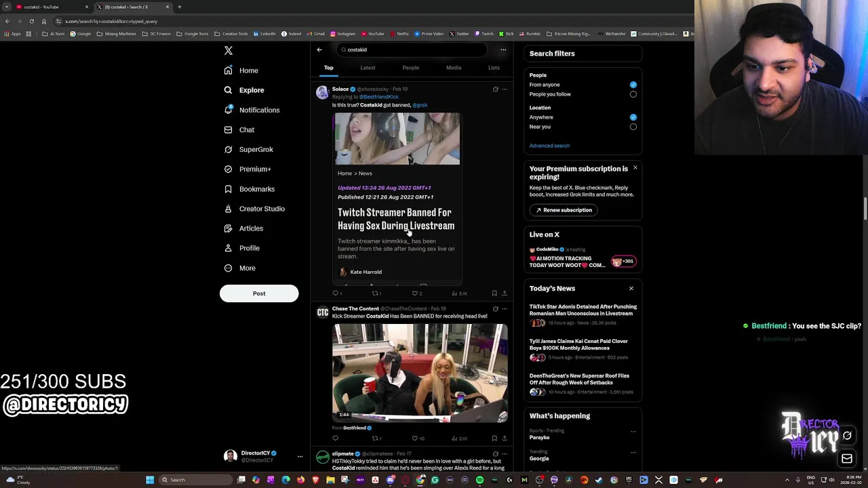Click the Bookmarks sidebar icon
Screen dimensions: 868x488
229,189
